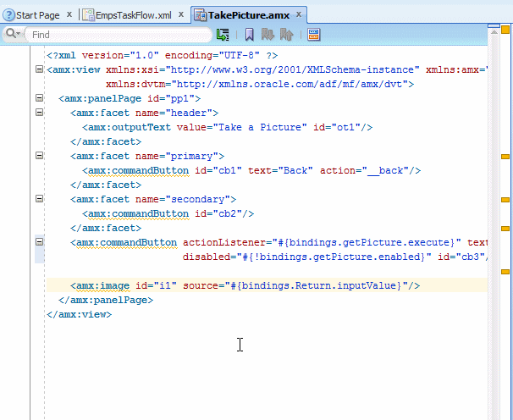Go to next bookmark icon

[x=268, y=35]
